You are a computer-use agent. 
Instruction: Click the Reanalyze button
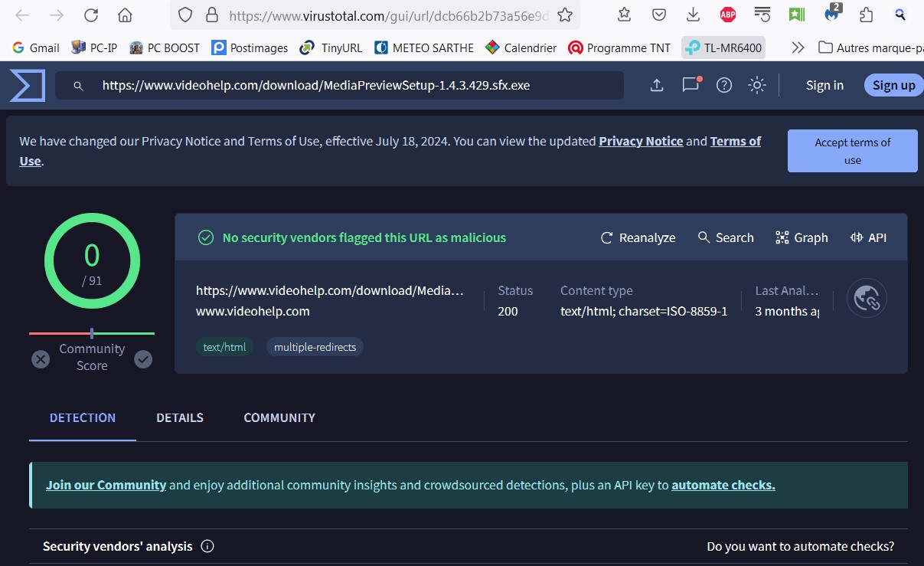point(638,238)
